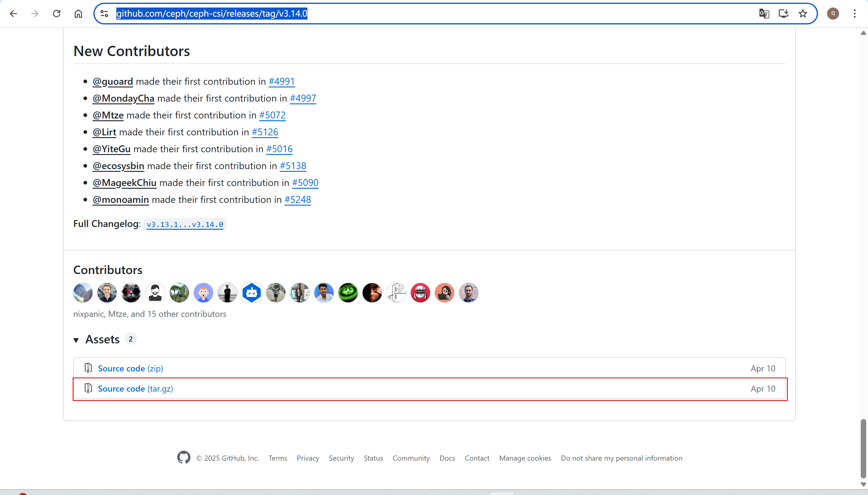Viewport: 868px width, 495px height.
Task: Open the purple cartoon face contributor avatar
Action: click(203, 293)
